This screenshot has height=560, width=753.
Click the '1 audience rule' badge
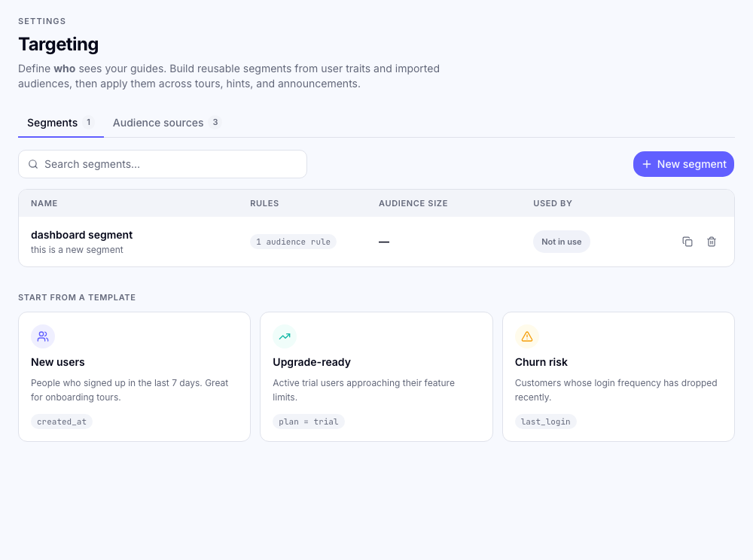pyautogui.click(x=293, y=242)
